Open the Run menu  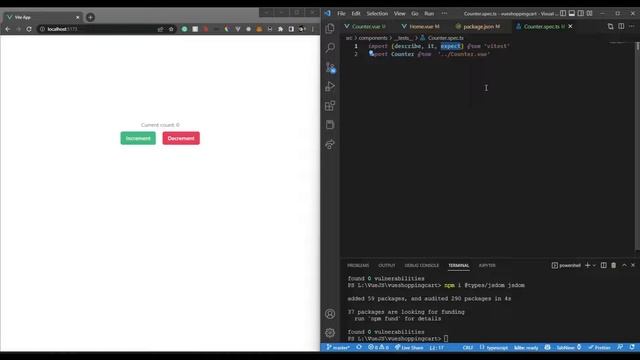tap(429, 13)
